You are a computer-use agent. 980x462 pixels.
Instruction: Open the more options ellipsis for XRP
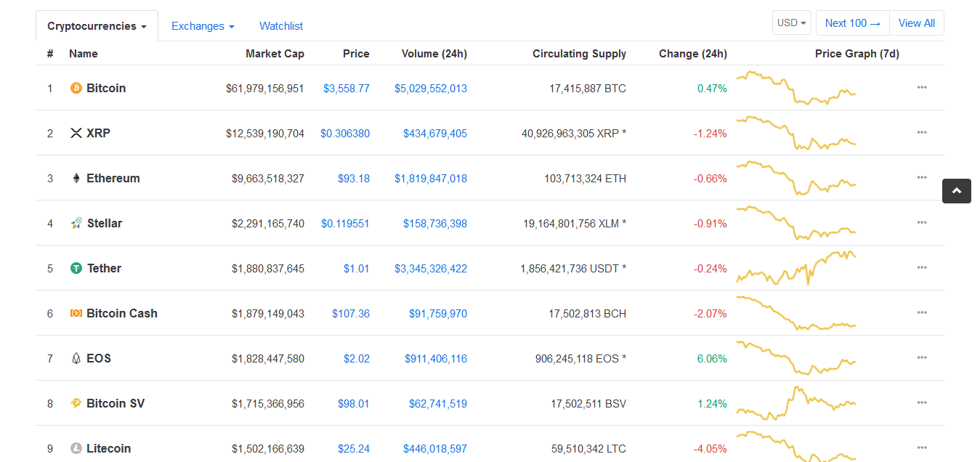[x=922, y=132]
